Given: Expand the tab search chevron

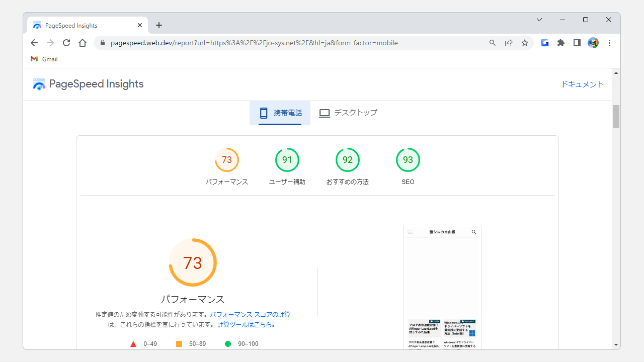Looking at the screenshot, I should coord(539,20).
